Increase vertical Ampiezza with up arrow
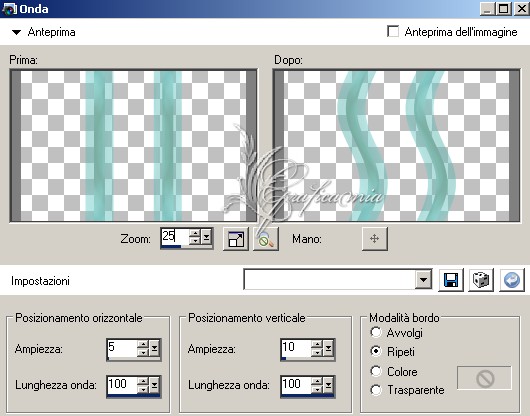Image resolution: width=530 pixels, height=416 pixels. [317, 344]
